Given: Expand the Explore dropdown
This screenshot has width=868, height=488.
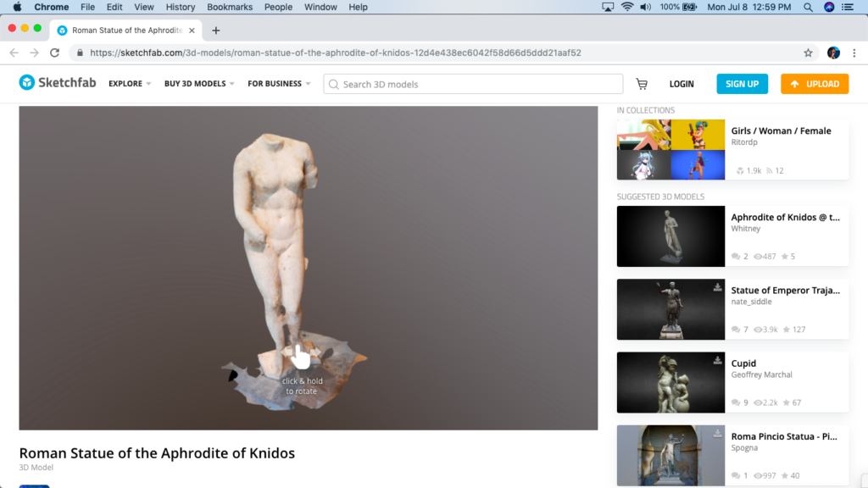Looking at the screenshot, I should coord(130,84).
